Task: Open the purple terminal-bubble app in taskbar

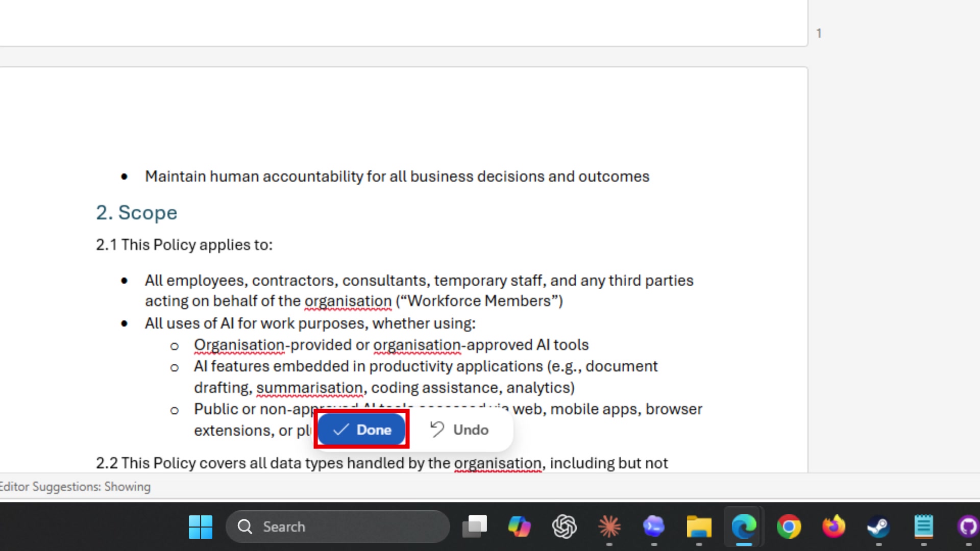Action: (x=654, y=527)
